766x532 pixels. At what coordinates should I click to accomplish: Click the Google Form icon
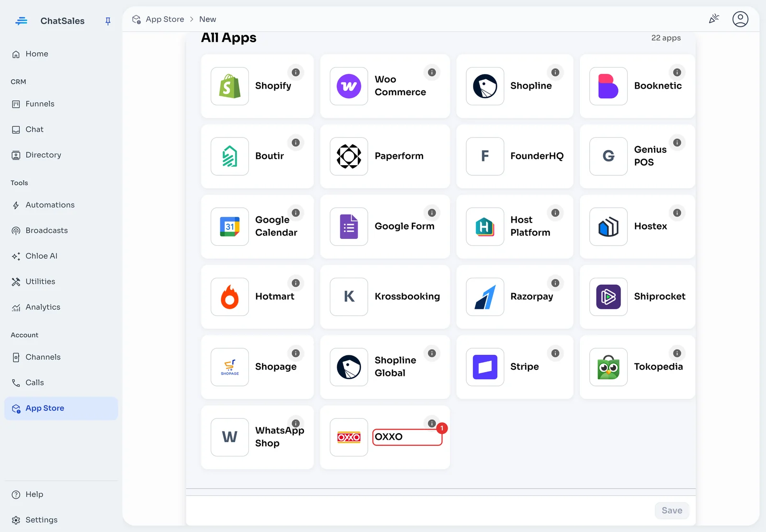pyautogui.click(x=349, y=226)
